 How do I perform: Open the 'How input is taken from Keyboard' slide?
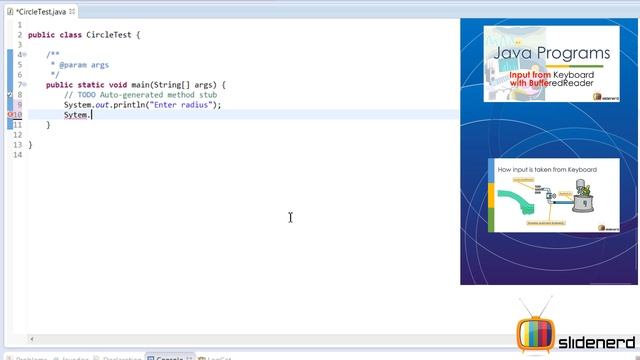point(554,196)
